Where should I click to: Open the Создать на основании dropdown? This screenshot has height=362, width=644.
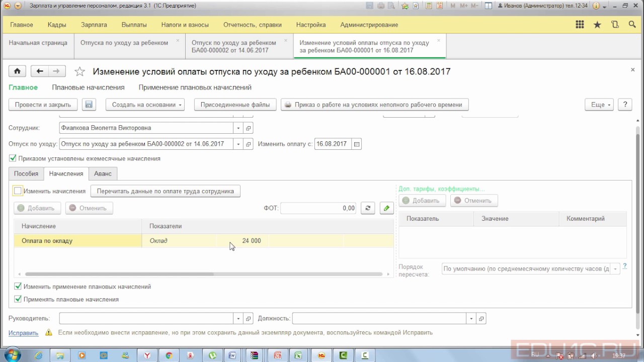pos(145,105)
